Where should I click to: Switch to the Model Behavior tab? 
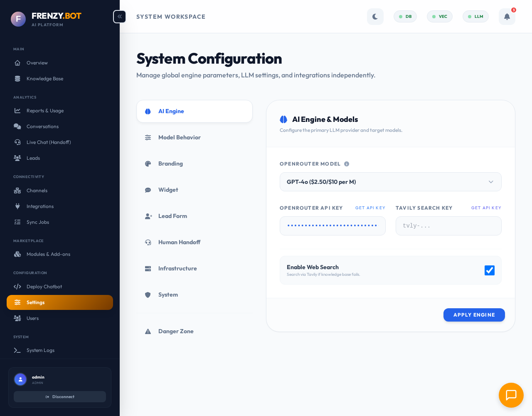click(179, 137)
